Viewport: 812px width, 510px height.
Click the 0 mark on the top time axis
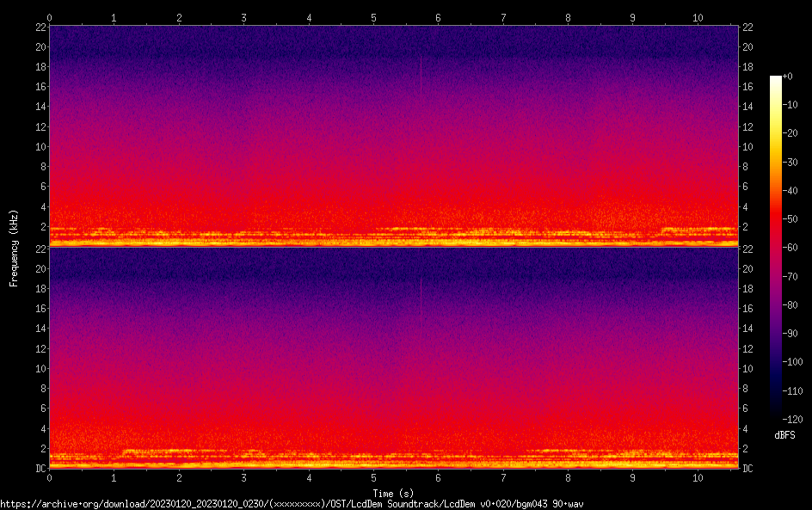50,17
